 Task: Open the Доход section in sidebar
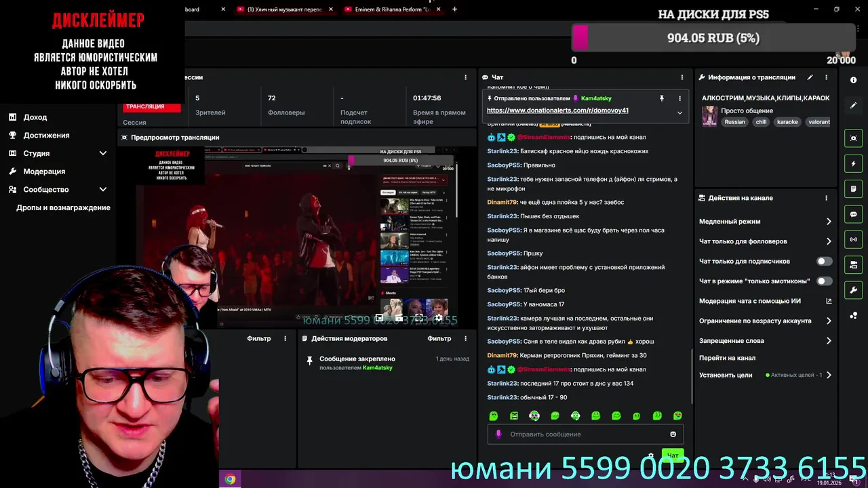click(x=35, y=117)
